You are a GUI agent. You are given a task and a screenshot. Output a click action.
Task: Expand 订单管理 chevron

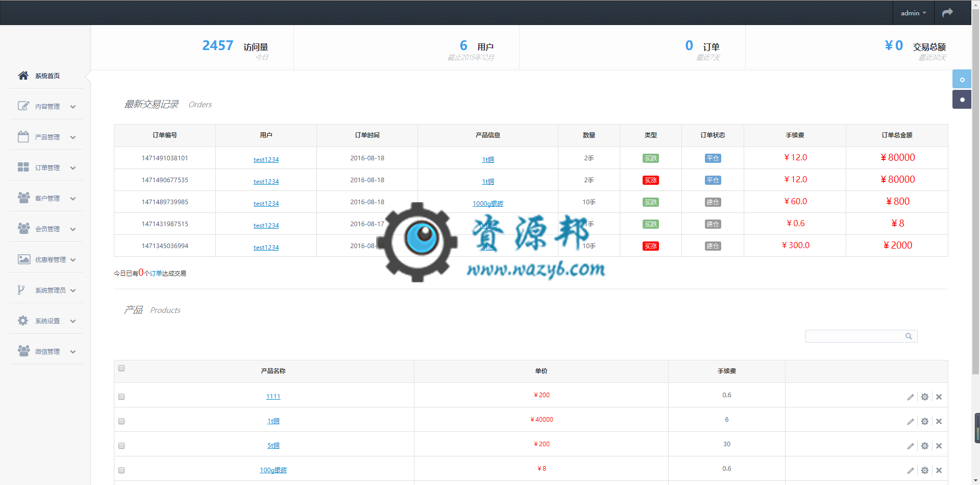pyautogui.click(x=73, y=168)
